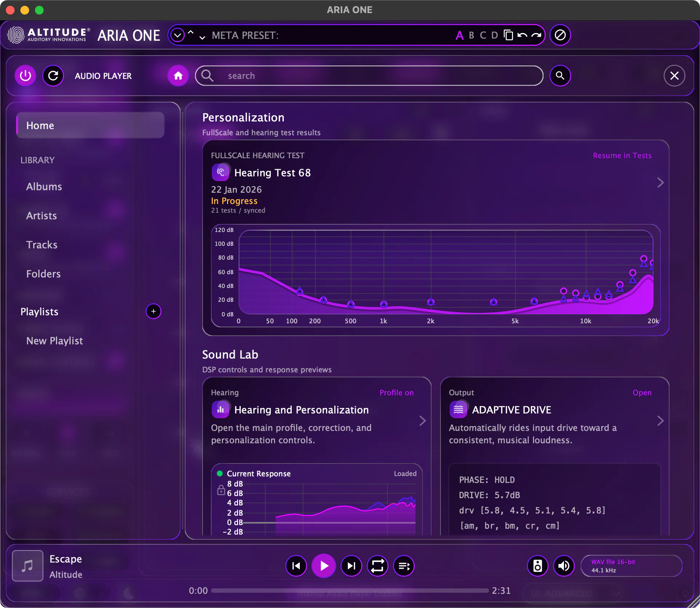This screenshot has width=700, height=608.
Task: Toggle the Audio Player power button
Action: pyautogui.click(x=25, y=76)
